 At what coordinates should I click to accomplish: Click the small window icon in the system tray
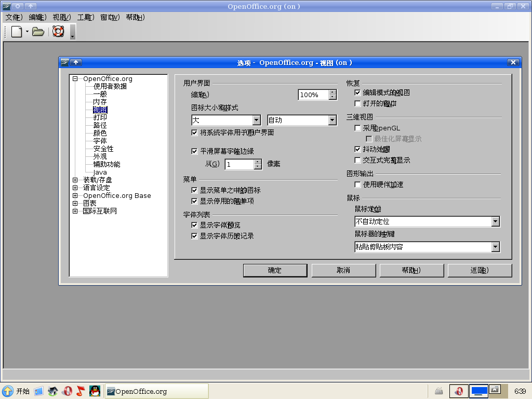pos(495,390)
